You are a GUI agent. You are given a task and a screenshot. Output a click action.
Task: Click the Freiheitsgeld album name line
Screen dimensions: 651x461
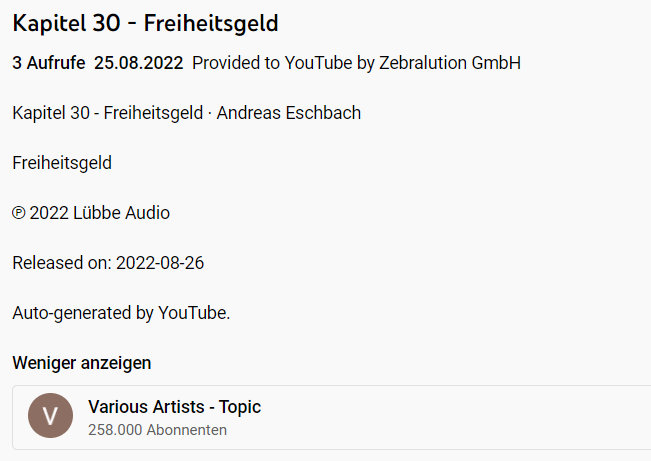(62, 163)
